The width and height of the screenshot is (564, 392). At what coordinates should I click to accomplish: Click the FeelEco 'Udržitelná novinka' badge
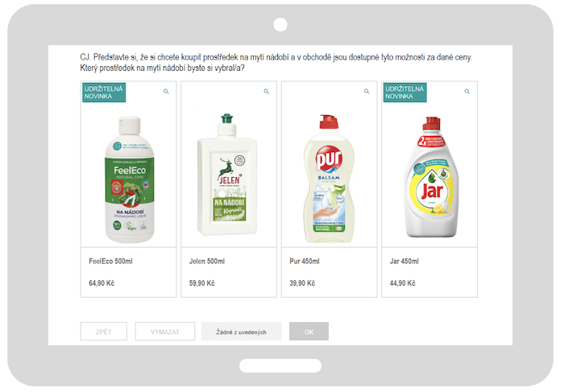pyautogui.click(x=104, y=93)
